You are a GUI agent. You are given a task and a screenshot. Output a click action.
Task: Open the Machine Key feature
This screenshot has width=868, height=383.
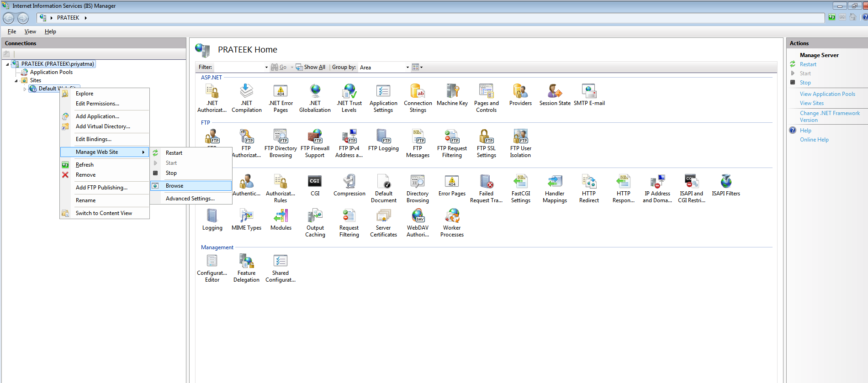pyautogui.click(x=452, y=95)
